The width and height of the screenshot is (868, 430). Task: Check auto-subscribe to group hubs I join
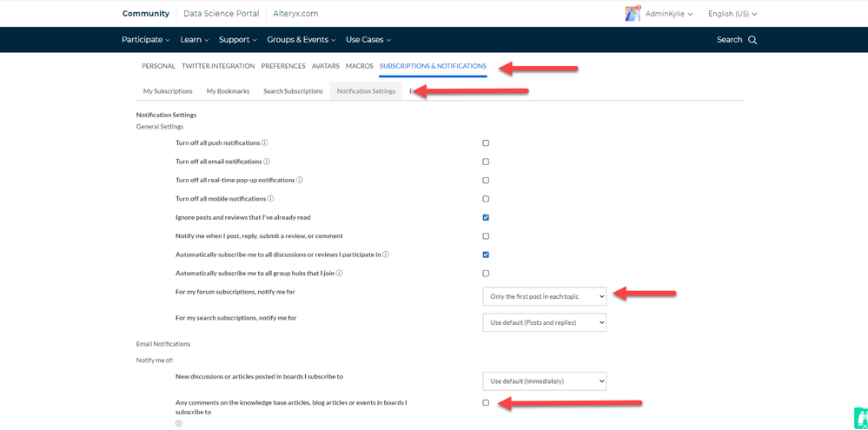coord(486,274)
